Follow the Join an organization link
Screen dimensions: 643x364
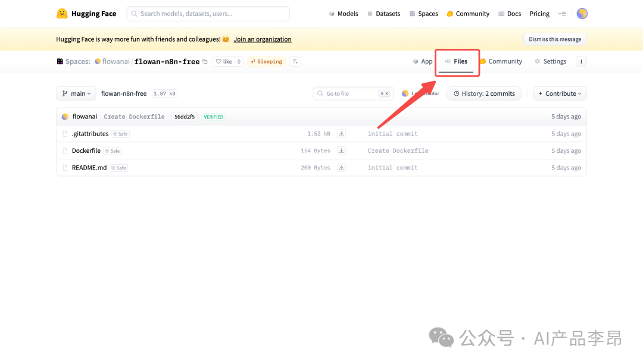tap(263, 39)
